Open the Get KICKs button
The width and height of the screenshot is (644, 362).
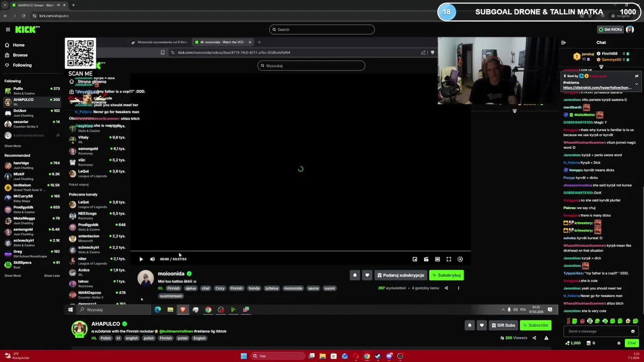click(611, 29)
